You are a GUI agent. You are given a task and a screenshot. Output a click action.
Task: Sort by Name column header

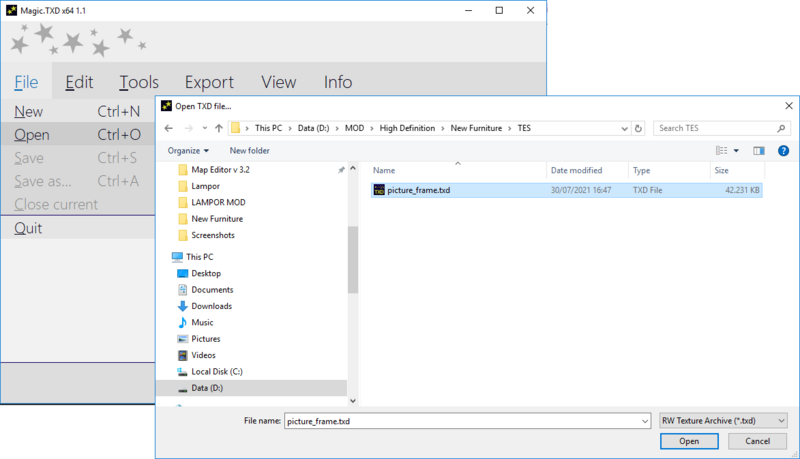384,170
